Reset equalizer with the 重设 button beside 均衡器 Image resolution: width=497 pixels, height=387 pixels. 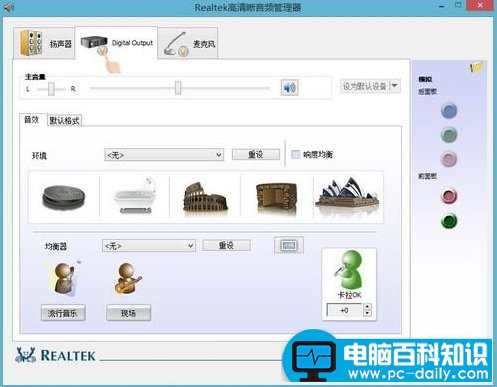point(226,246)
